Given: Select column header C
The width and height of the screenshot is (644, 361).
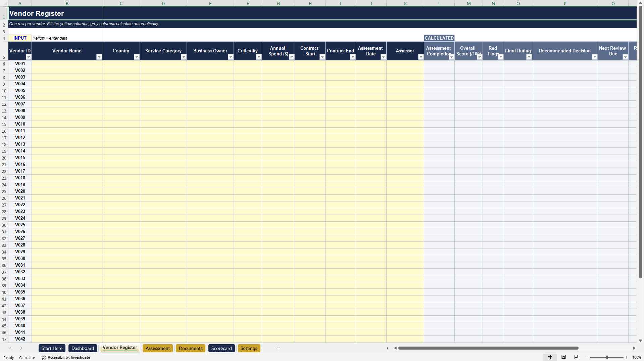Looking at the screenshot, I should (x=121, y=3).
